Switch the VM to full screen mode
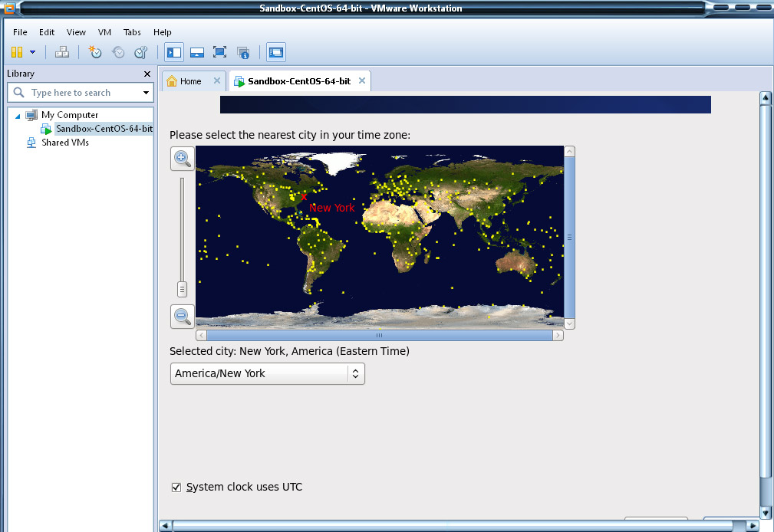 click(219, 52)
